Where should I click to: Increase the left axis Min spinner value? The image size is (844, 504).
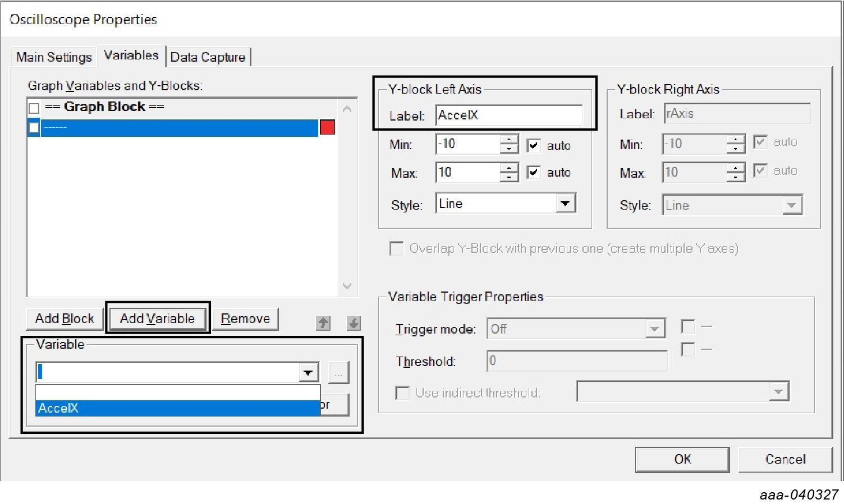click(x=509, y=140)
